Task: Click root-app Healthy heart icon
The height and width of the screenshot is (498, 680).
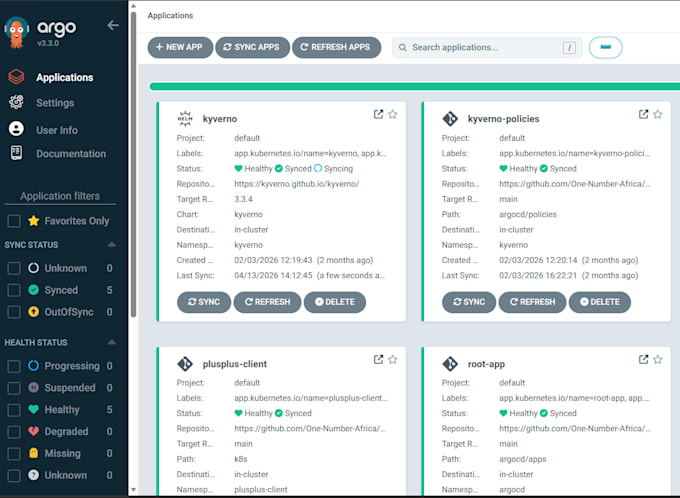Action: pos(503,413)
